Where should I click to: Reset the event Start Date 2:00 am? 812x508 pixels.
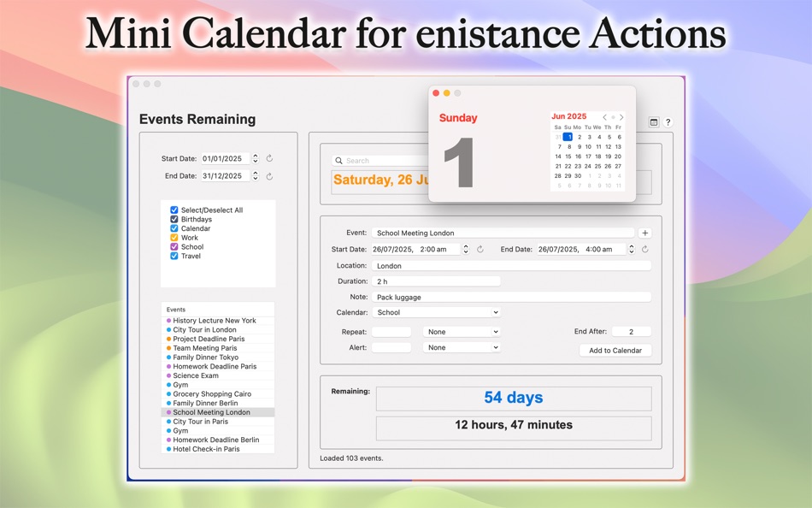pos(480,250)
